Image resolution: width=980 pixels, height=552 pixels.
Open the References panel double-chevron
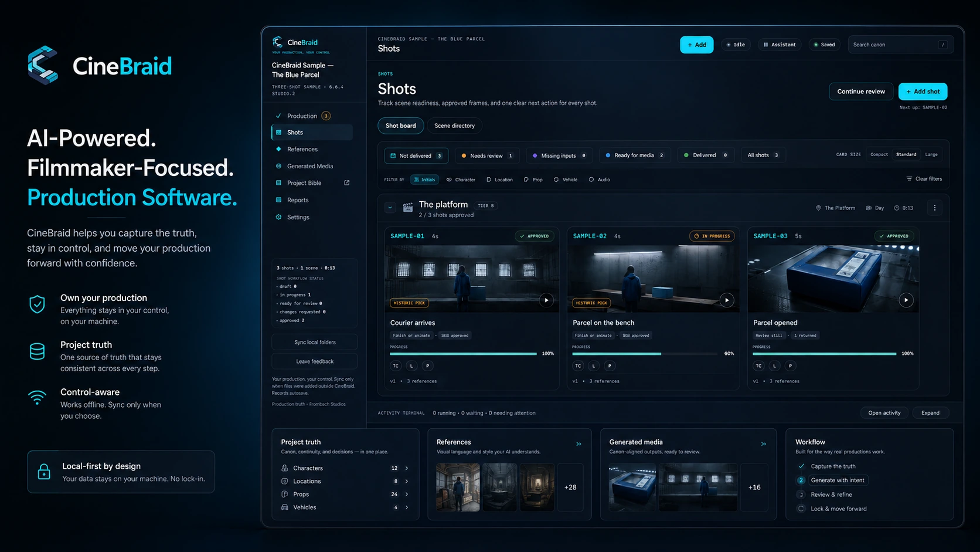(579, 444)
